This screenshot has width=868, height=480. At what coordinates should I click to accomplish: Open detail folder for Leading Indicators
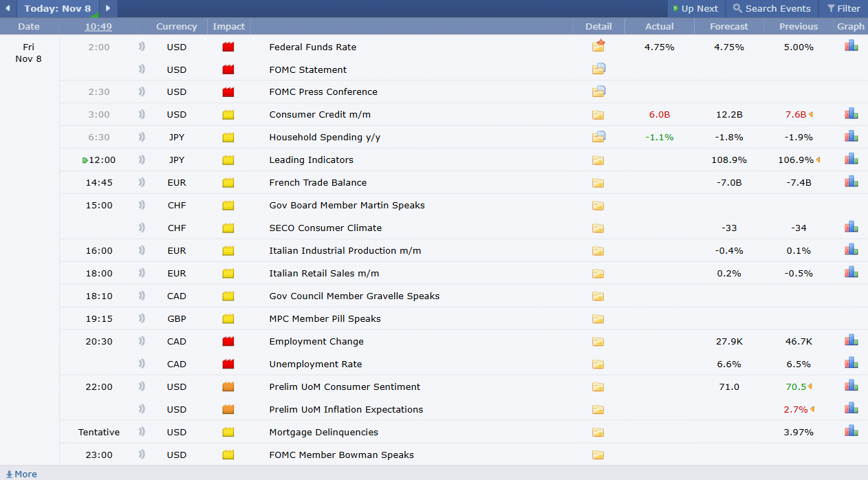point(598,160)
